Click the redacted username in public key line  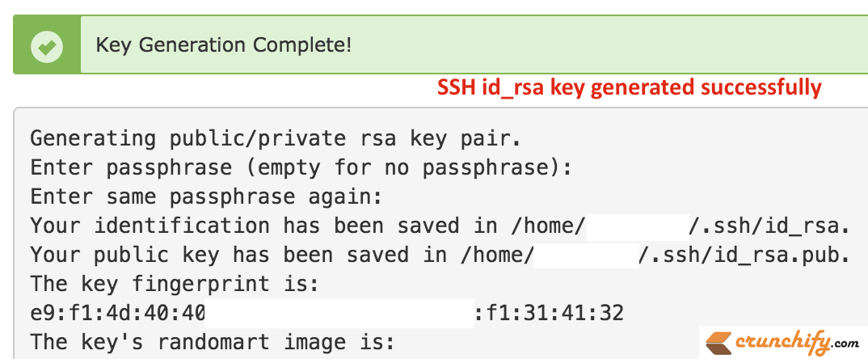point(586,256)
